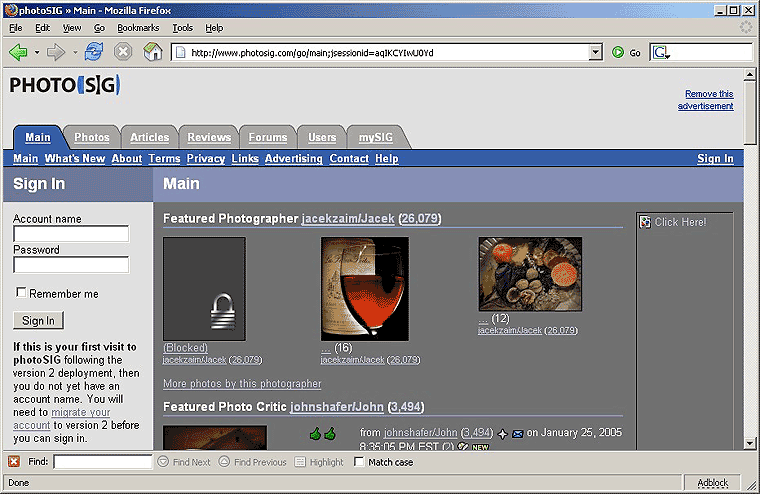Open the wine glass photo thumbnail
Screen dimensions: 760x494
364,289
